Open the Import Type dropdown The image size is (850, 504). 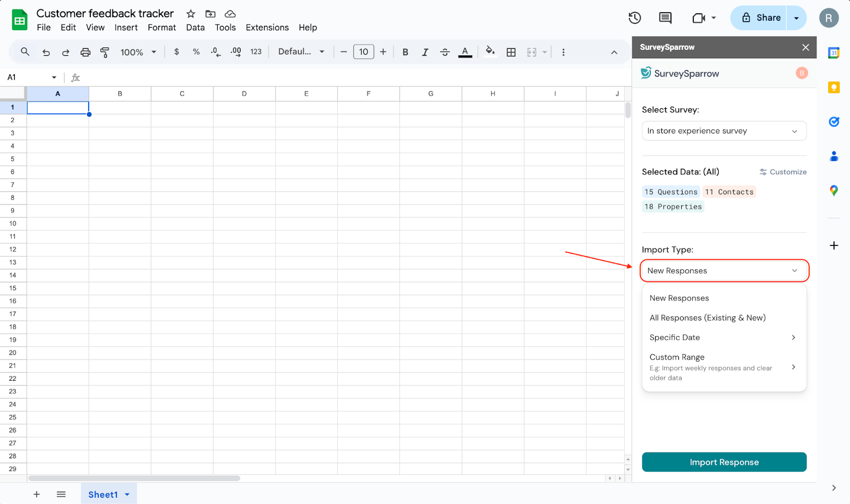tap(724, 271)
